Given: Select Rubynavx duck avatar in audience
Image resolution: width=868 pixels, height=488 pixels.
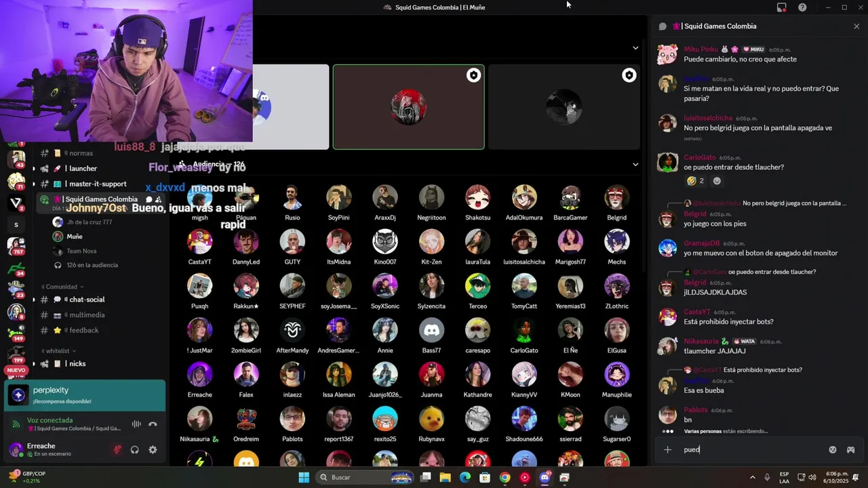Looking at the screenshot, I should (x=431, y=420).
